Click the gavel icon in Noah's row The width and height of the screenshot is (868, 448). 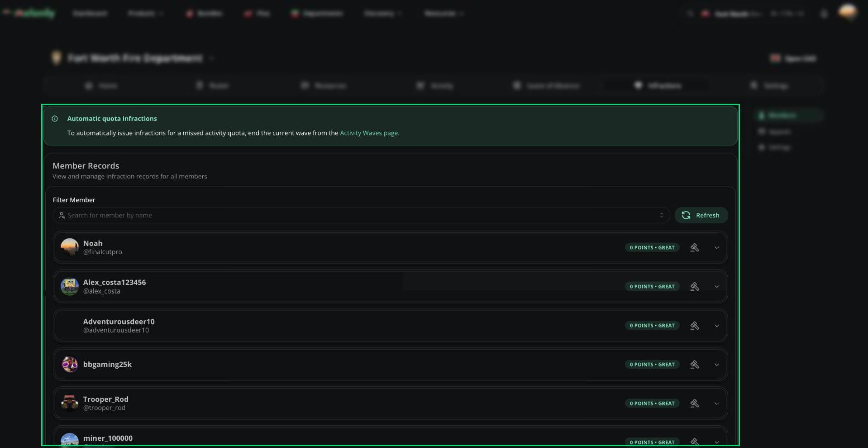695,248
